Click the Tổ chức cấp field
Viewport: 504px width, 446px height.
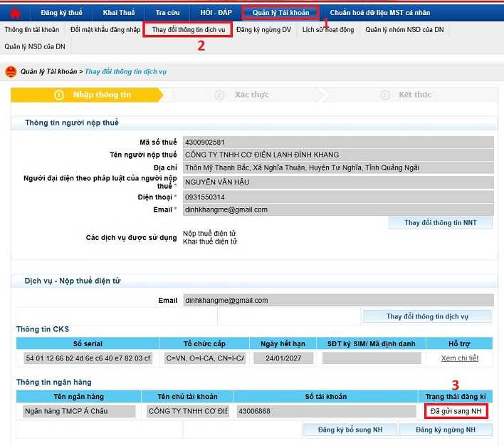pos(205,358)
